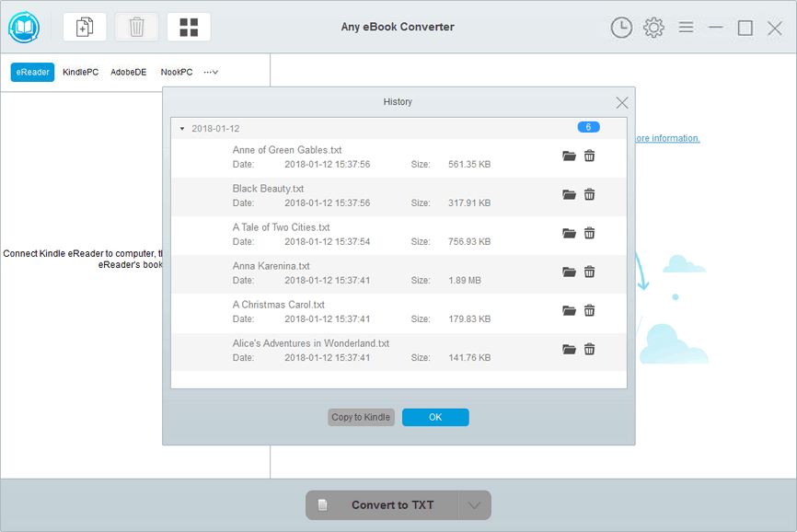Delete Alice's Adventures in Wonderland.txt entry
The height and width of the screenshot is (532, 797).
(x=589, y=349)
